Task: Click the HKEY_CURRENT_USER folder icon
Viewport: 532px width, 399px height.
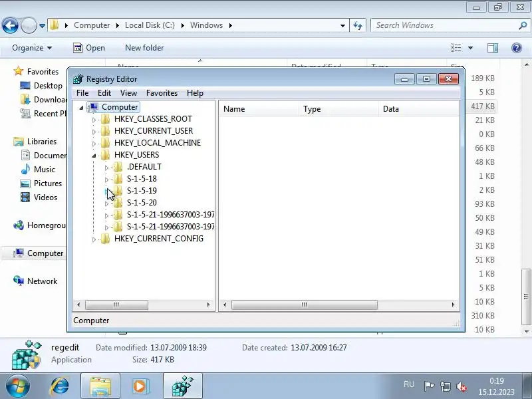Action: (106, 131)
